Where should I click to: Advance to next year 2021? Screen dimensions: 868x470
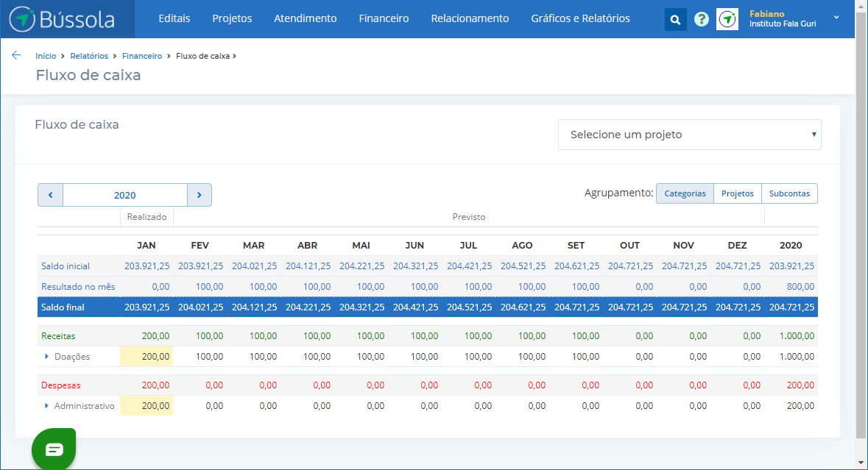click(x=200, y=195)
